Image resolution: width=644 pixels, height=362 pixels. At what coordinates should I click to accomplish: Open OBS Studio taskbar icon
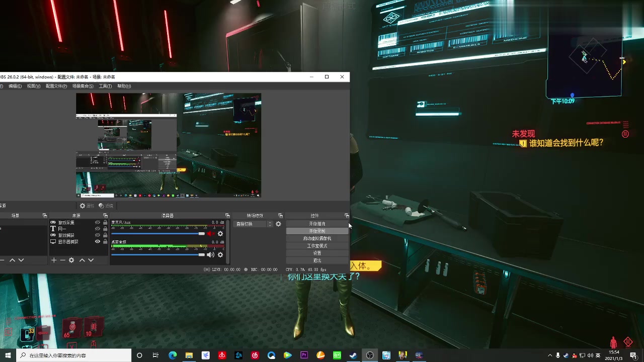(x=370, y=355)
